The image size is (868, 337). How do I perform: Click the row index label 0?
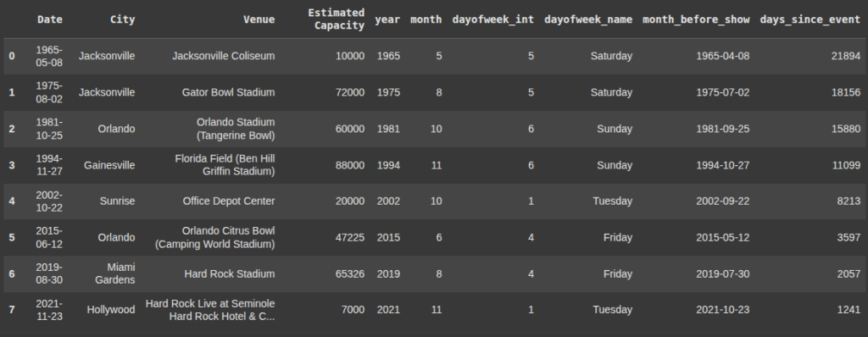tap(12, 56)
